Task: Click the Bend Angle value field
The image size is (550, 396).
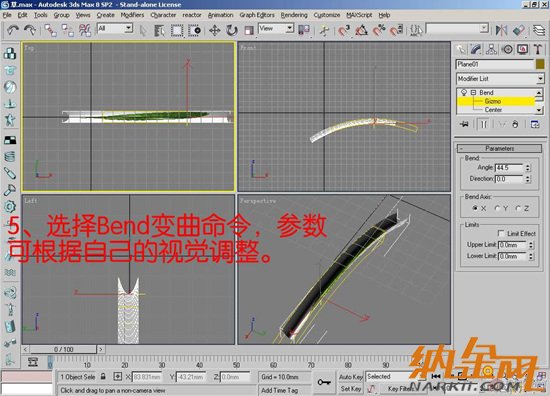Action: point(509,168)
